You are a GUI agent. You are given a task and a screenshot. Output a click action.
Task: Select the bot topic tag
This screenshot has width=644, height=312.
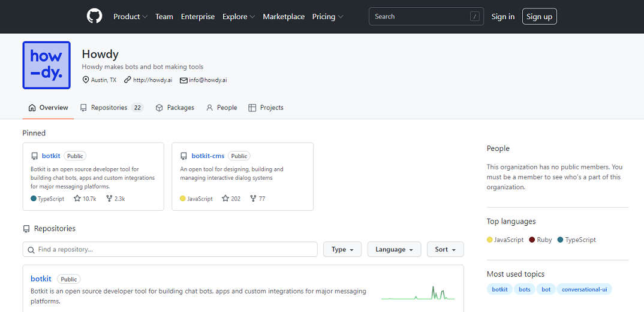coord(546,289)
